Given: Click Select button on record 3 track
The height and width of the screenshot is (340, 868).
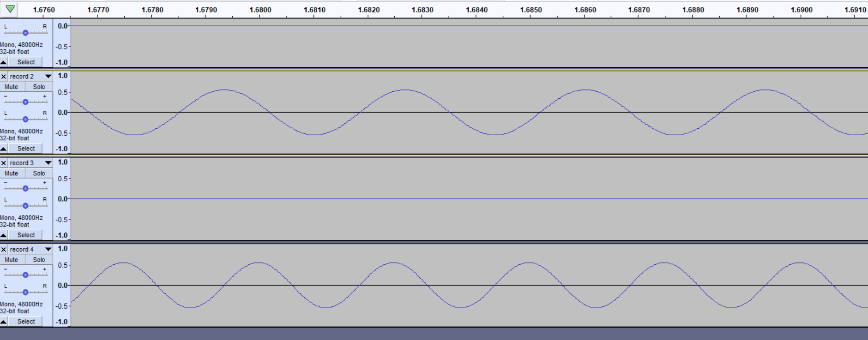Looking at the screenshot, I should pyautogui.click(x=26, y=235).
